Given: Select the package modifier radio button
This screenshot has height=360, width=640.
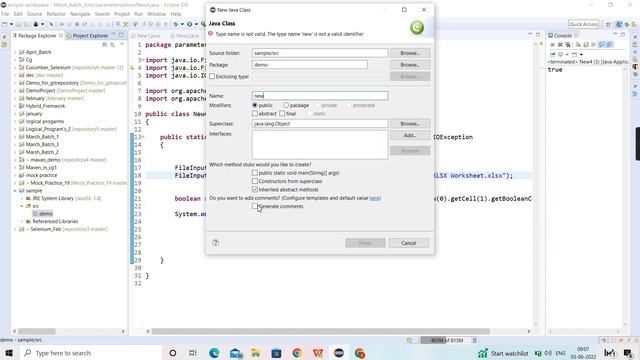Looking at the screenshot, I should 286,105.
